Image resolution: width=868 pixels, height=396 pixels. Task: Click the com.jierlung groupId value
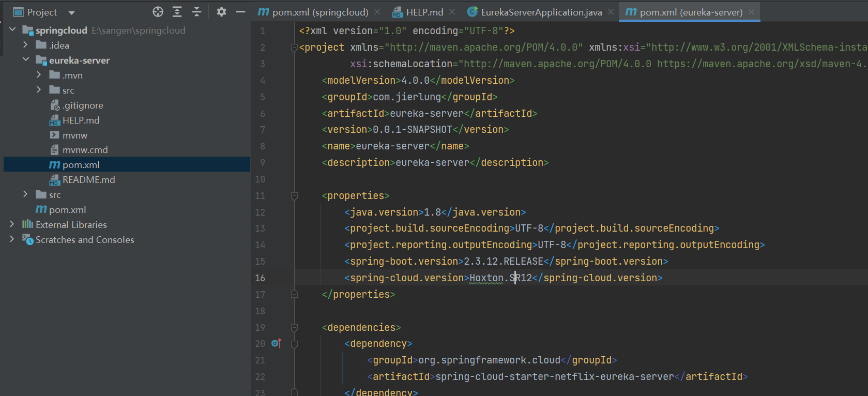point(407,97)
